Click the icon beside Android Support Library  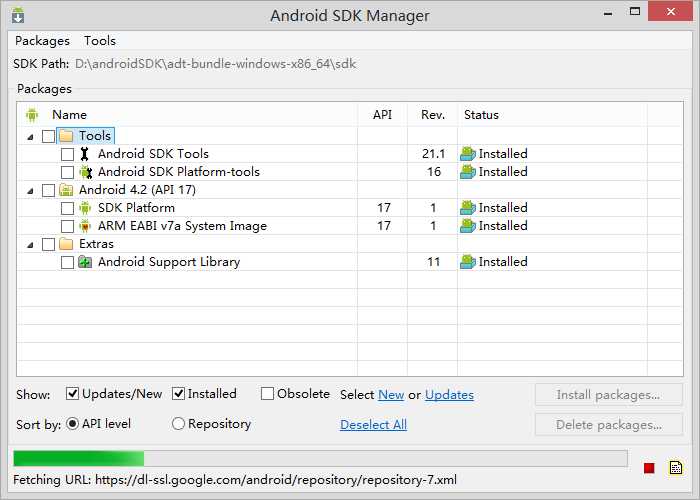pos(85,262)
